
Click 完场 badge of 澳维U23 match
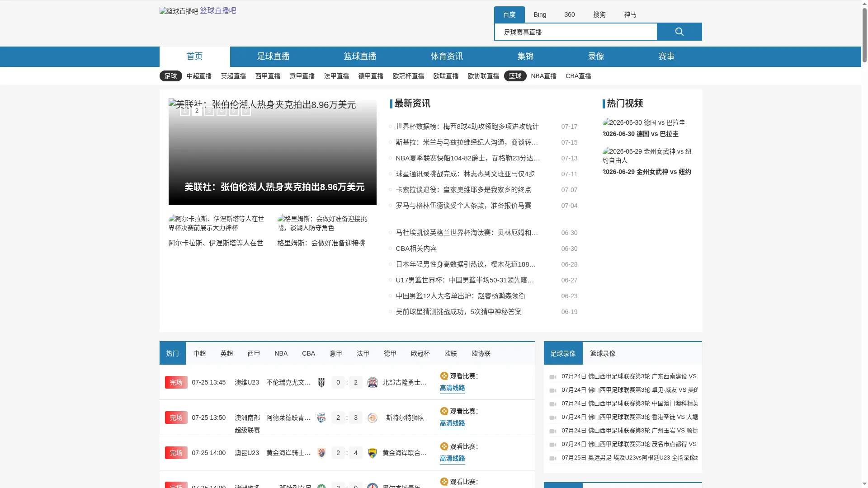(176, 383)
